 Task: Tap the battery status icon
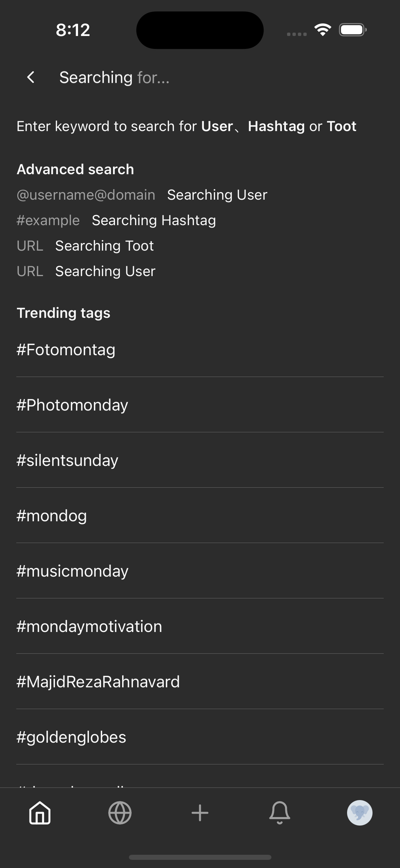(x=353, y=30)
